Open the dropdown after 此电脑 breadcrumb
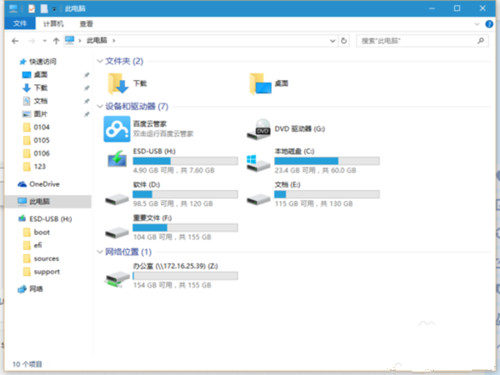The image size is (500, 375). tap(114, 40)
